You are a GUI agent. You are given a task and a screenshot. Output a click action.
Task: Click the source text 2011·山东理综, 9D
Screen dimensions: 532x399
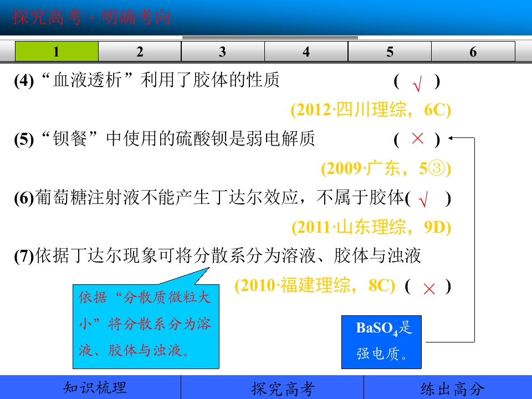(371, 227)
